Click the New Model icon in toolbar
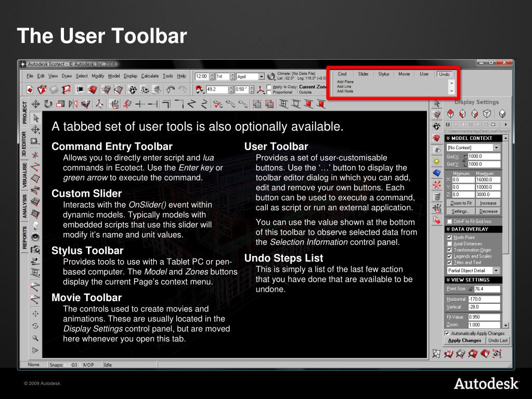532x399 pixels. coord(30,89)
